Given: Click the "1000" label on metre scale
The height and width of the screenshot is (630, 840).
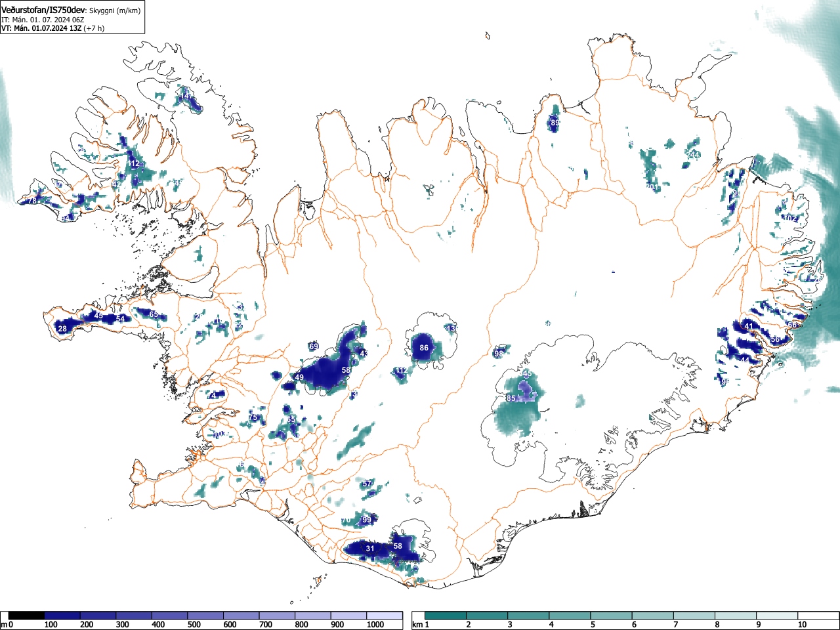Looking at the screenshot, I should click(375, 625).
